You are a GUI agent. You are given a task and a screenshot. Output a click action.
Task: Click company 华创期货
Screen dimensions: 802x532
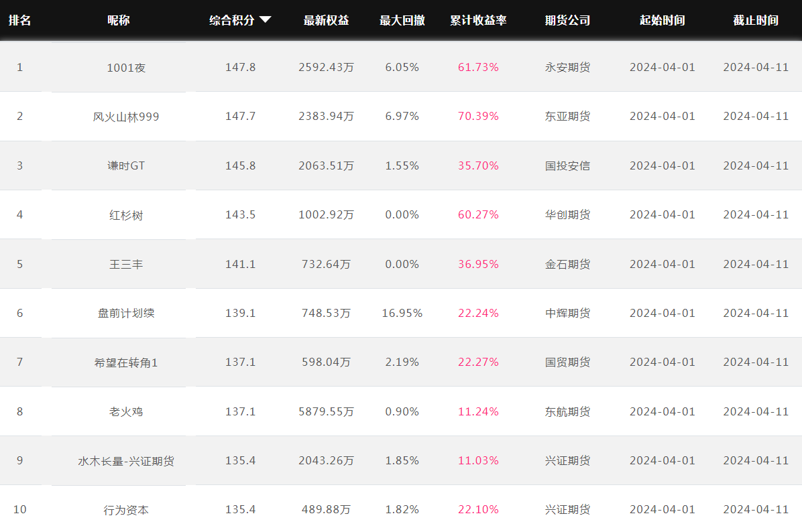(x=568, y=214)
